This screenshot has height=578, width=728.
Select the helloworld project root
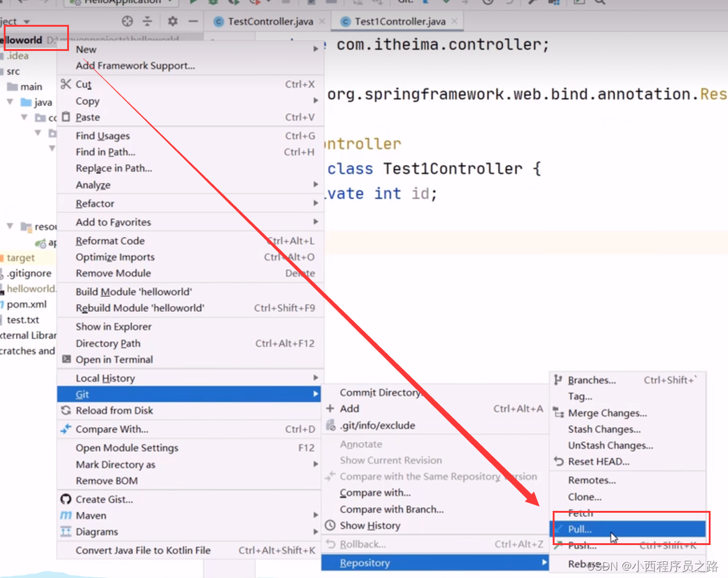(21, 40)
